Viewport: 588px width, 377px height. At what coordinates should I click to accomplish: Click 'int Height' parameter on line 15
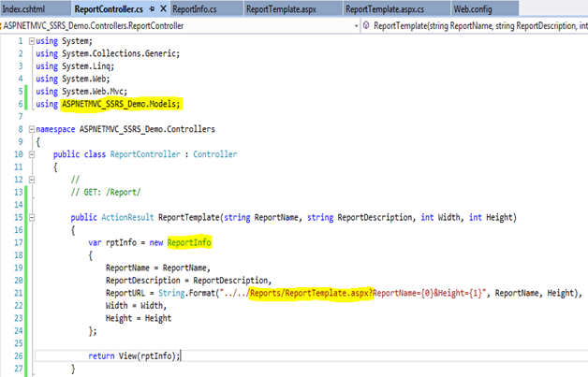[x=491, y=217]
